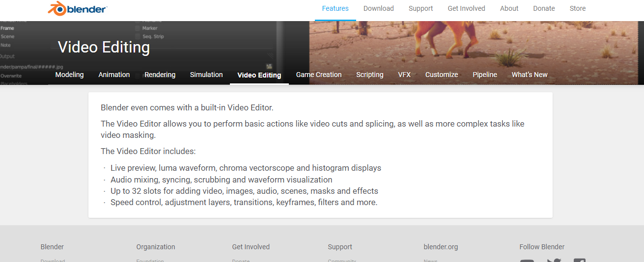Switch to the Rendering features tab
Viewport: 644px width, 262px height.
click(x=160, y=75)
